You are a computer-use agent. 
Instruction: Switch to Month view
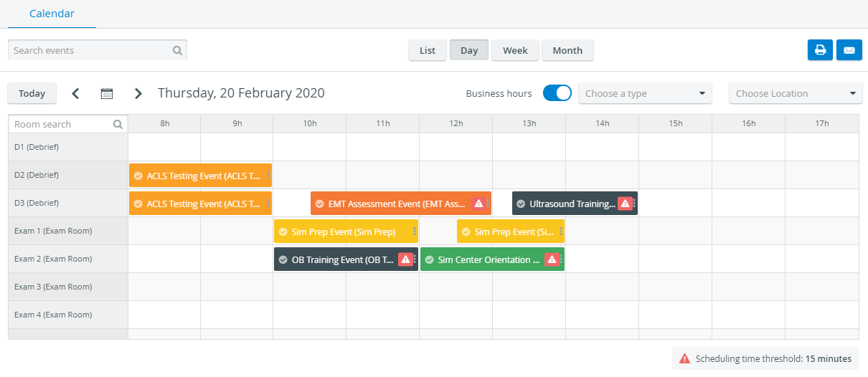567,50
